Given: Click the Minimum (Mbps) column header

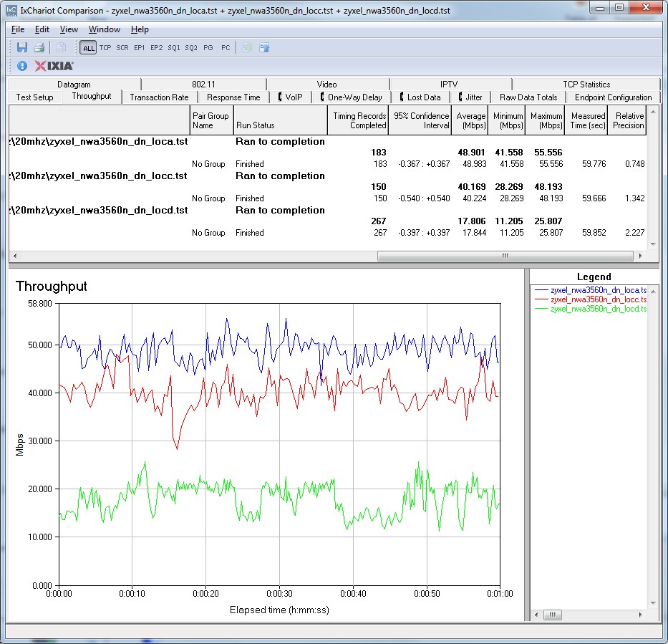Looking at the screenshot, I should pyautogui.click(x=507, y=120).
